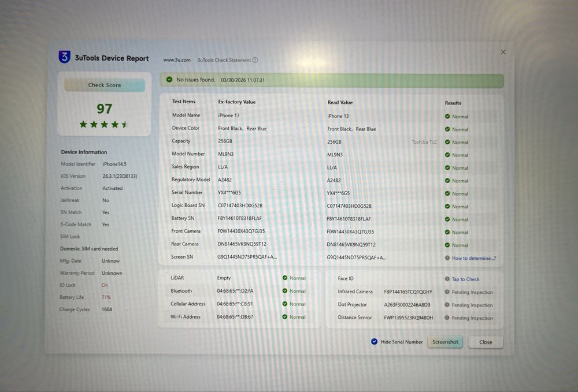Viewport: 578px width, 392px height.
Task: Click the Check Score button
Action: click(x=105, y=85)
